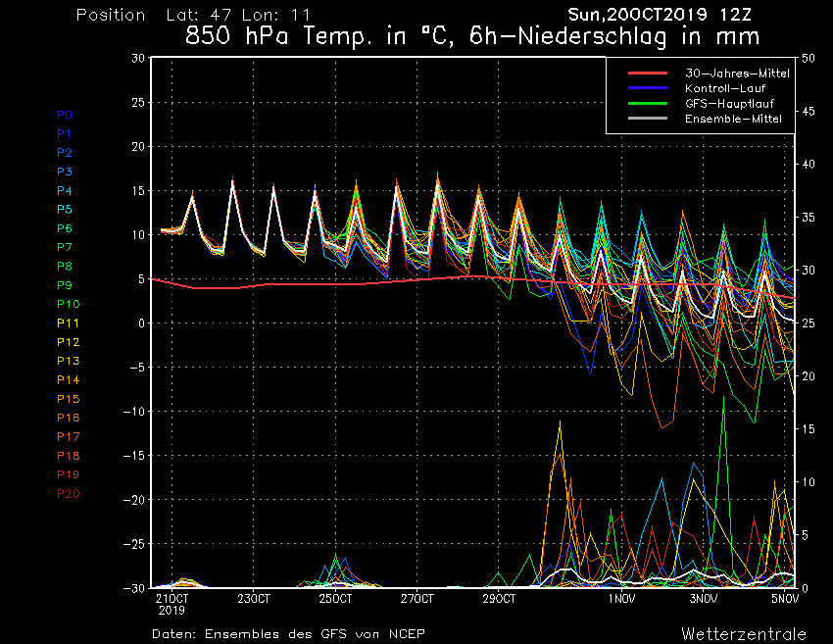833x644 pixels.
Task: Click the 21OCT date on the time axis
Action: [x=171, y=598]
